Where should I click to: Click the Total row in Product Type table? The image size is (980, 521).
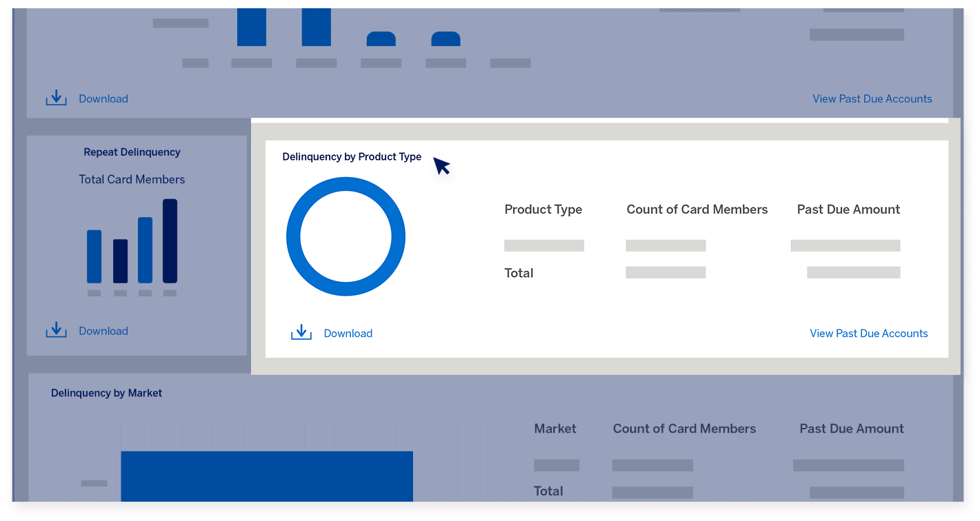(x=519, y=272)
